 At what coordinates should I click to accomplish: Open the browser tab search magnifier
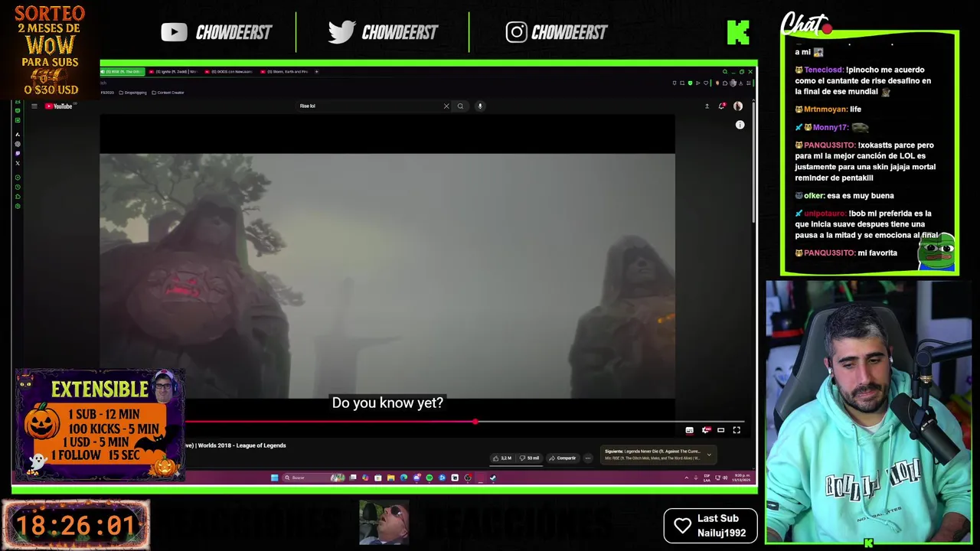point(725,72)
